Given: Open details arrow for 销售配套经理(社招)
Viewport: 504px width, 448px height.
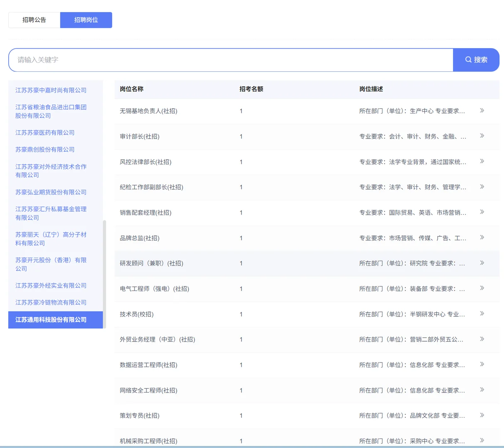Looking at the screenshot, I should 482,212.
